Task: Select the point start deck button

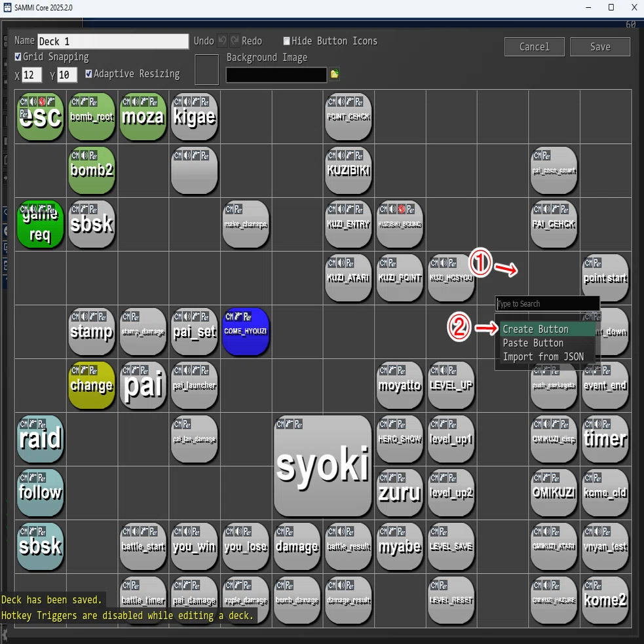Action: tap(605, 278)
